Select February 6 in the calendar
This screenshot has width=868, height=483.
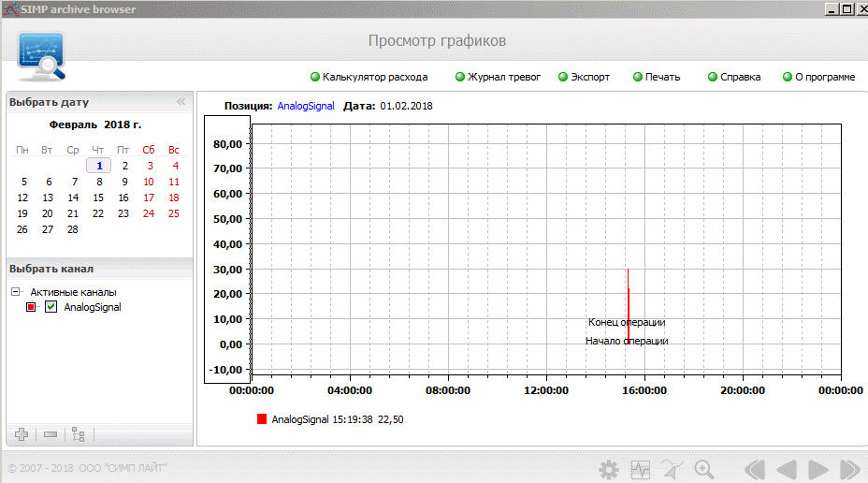[x=49, y=182]
